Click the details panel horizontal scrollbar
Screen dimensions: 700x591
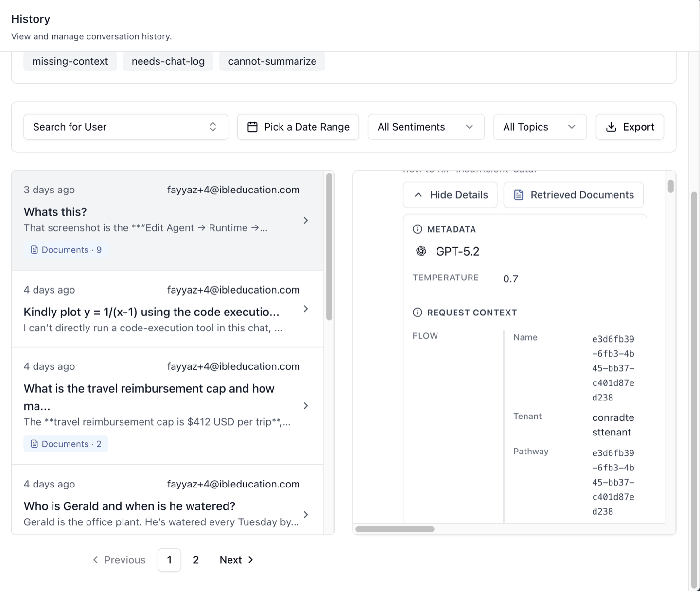click(395, 529)
